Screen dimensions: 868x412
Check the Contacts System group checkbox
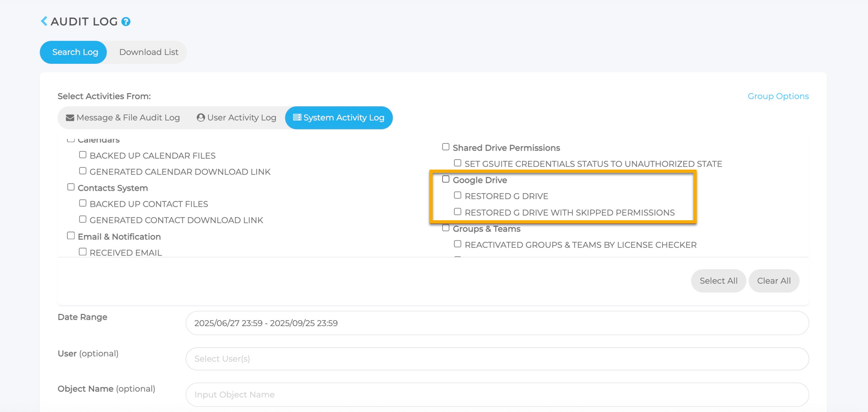pyautogui.click(x=71, y=187)
